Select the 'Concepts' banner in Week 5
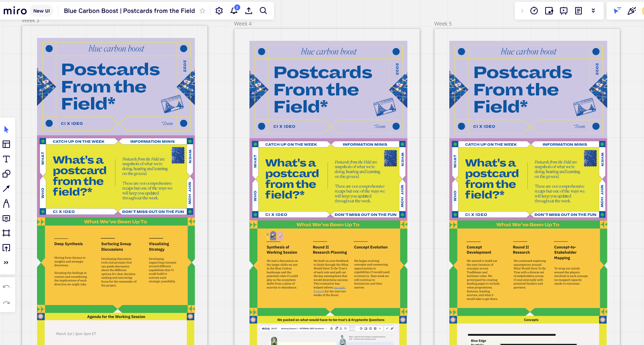Screen dimensions: 644x345 tap(531, 320)
